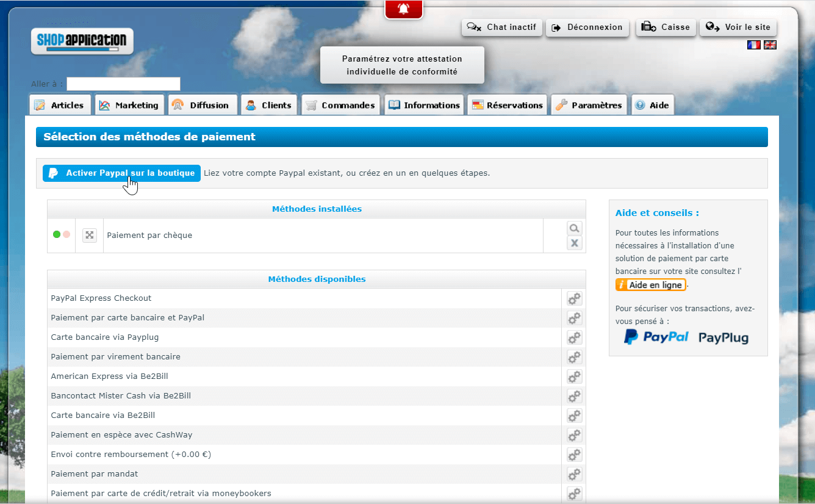Switch language using the English flag

tap(770, 45)
